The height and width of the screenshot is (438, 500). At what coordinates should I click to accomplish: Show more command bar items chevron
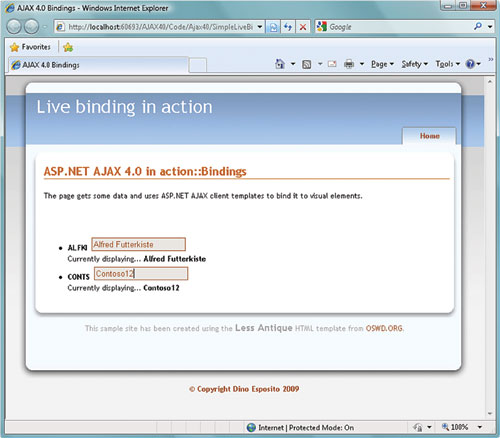coord(491,59)
